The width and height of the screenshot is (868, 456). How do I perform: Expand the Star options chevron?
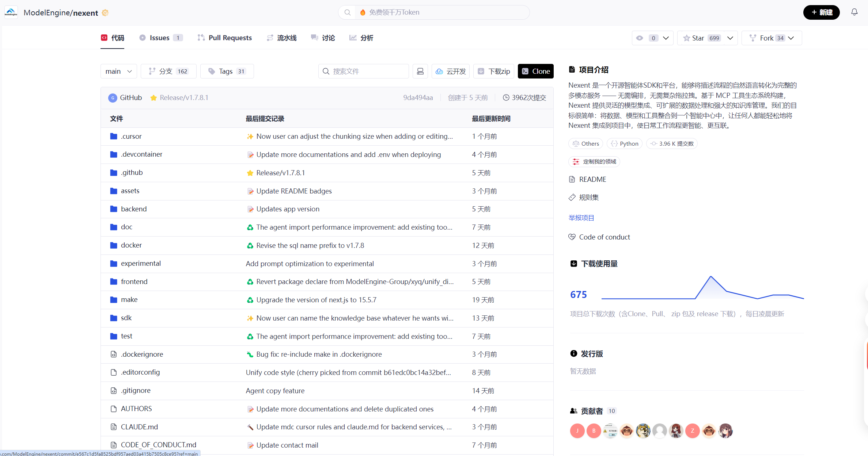[730, 38]
